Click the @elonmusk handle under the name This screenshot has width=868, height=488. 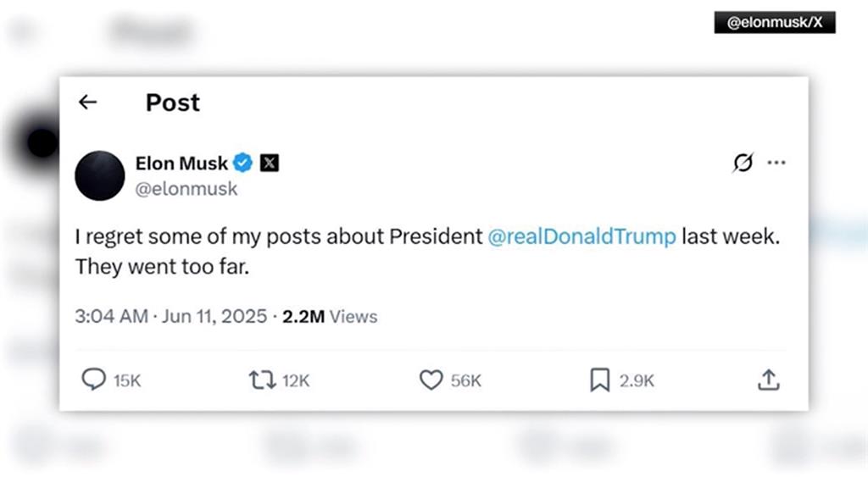click(186, 189)
